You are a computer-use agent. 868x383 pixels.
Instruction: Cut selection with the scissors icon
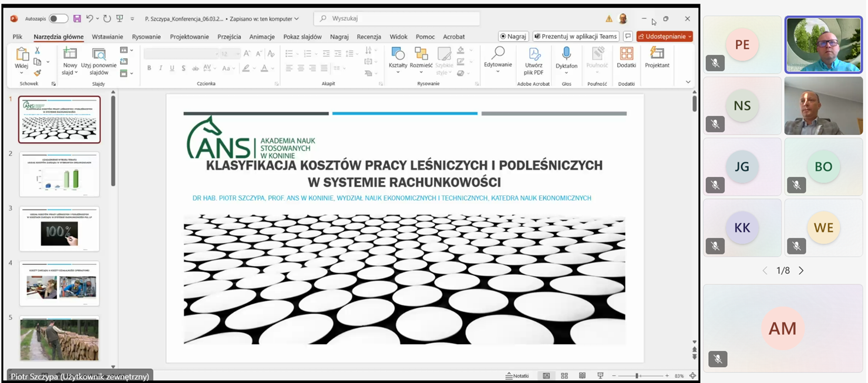37,51
